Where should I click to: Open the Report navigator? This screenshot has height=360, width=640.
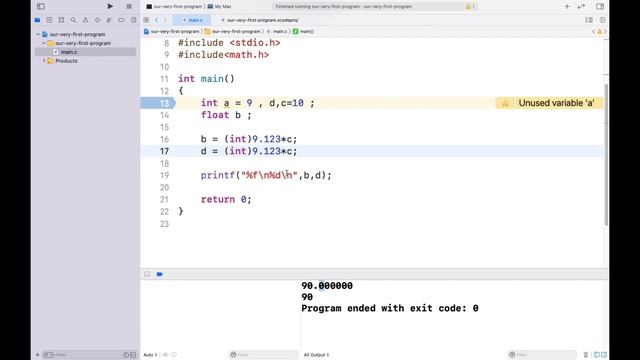coord(133,20)
